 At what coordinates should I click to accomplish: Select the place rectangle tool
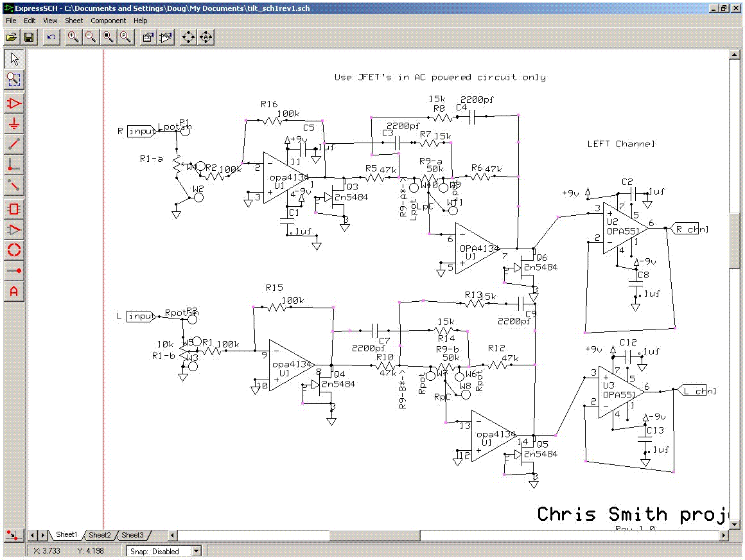pyautogui.click(x=14, y=209)
